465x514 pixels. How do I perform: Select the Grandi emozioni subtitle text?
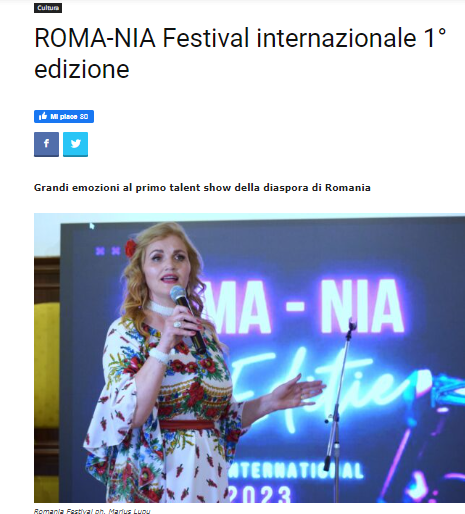202,188
